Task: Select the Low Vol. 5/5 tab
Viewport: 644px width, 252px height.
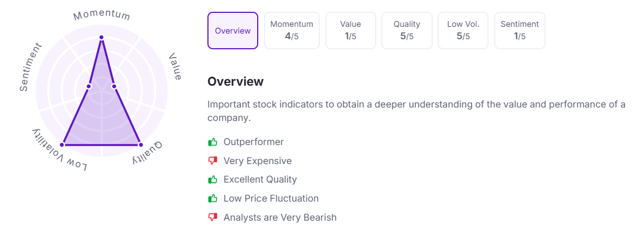Action: pyautogui.click(x=463, y=30)
